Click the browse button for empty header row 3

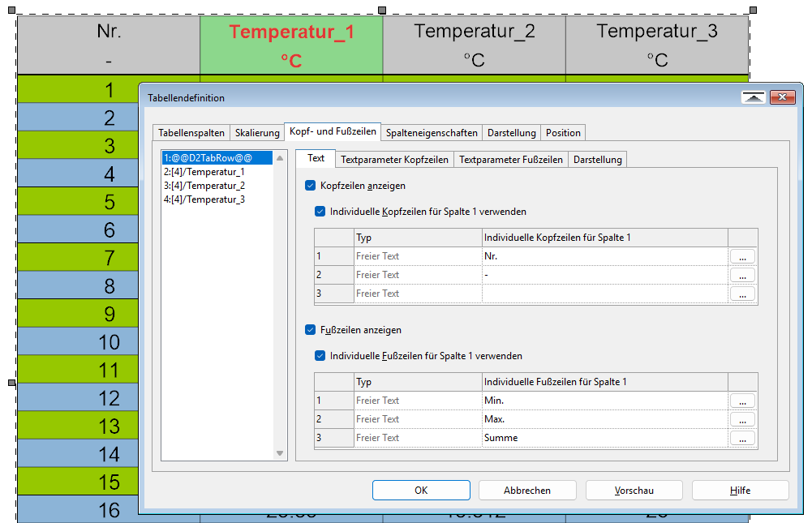(742, 294)
